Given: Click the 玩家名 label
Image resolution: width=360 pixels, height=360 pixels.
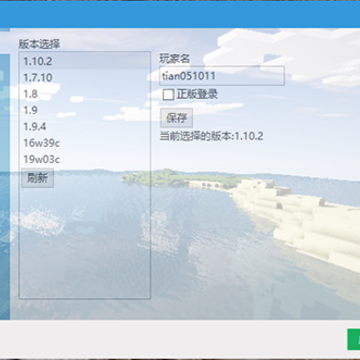Looking at the screenshot, I should [175, 59].
